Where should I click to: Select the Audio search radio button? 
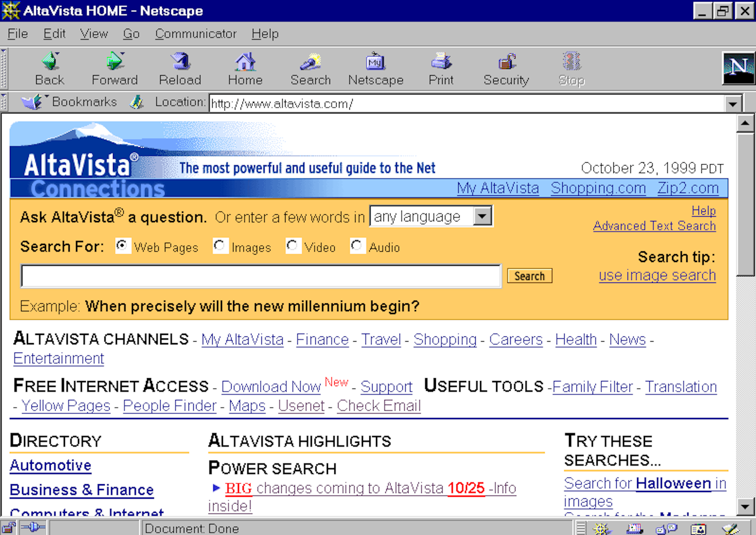click(357, 246)
